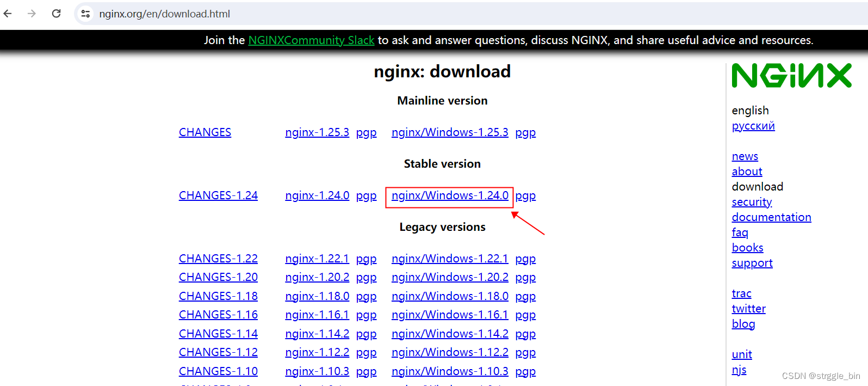Download nginx-1.24.0 stable source

[x=317, y=195]
